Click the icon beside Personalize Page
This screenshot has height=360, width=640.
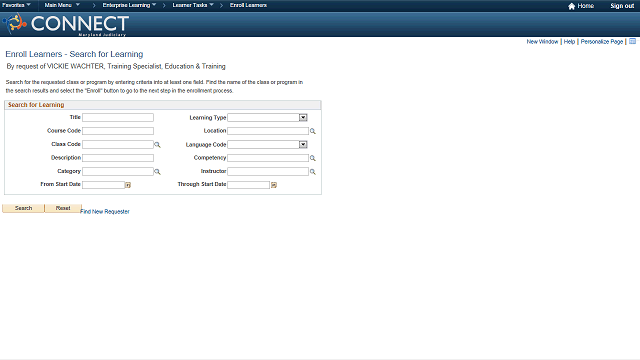(632, 41)
